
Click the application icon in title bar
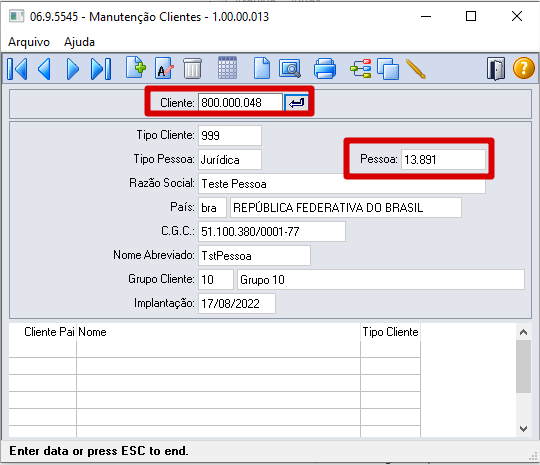pos(17,16)
